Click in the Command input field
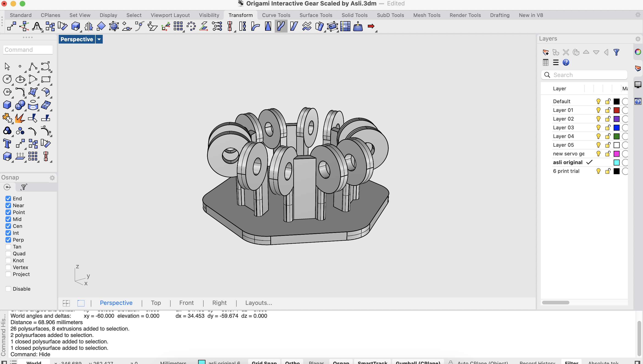 [x=28, y=50]
